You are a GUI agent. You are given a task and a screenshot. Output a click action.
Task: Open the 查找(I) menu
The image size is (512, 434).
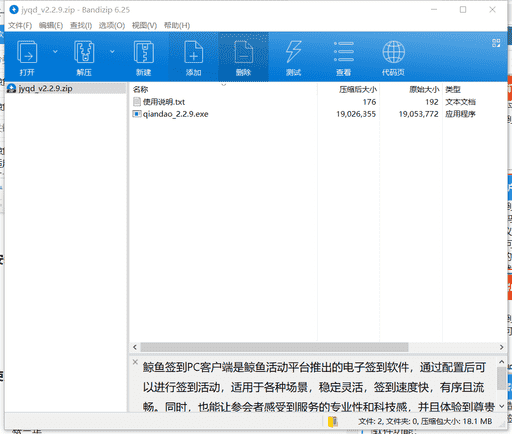tap(81, 26)
